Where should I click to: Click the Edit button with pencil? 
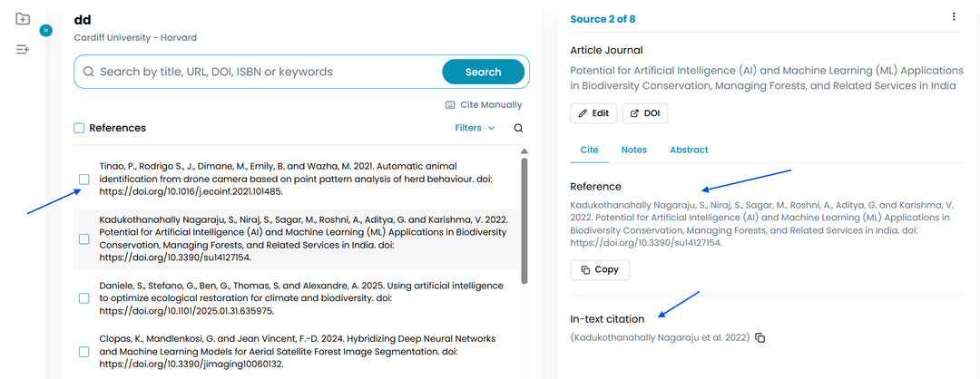(593, 113)
